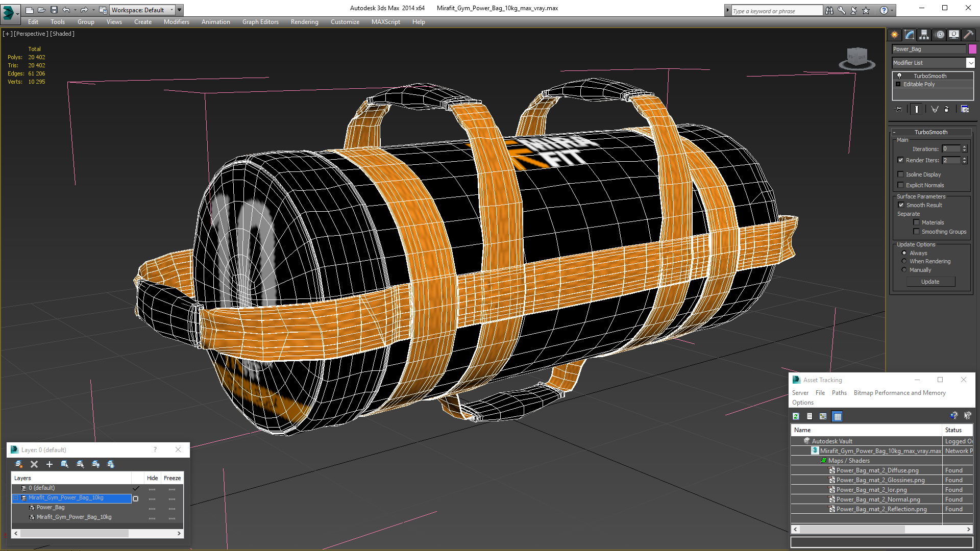The width and height of the screenshot is (980, 551).
Task: Open the Graph Editors menu
Action: [x=260, y=22]
